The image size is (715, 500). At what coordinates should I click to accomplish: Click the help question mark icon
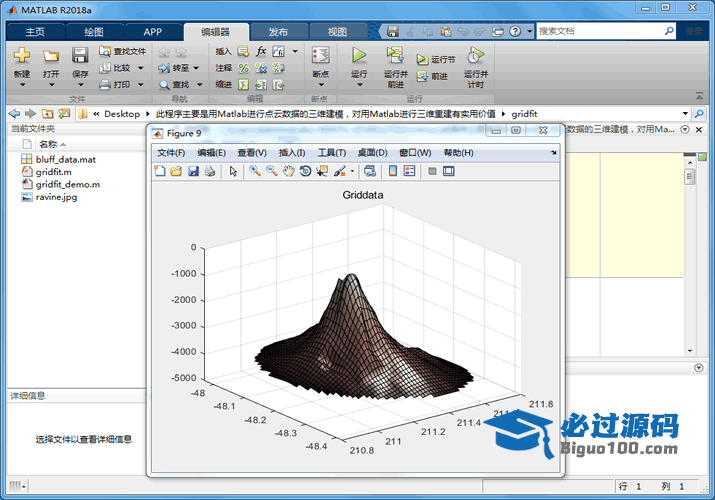[515, 31]
